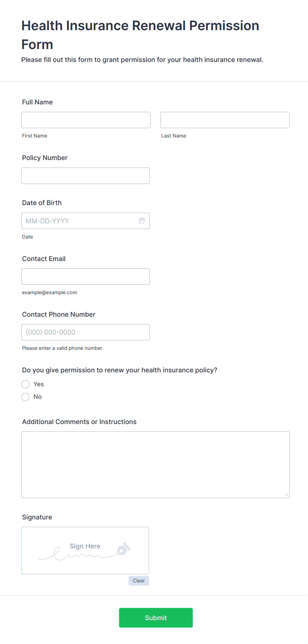Submit the renewal permission form
This screenshot has height=644, width=308.
156,617
